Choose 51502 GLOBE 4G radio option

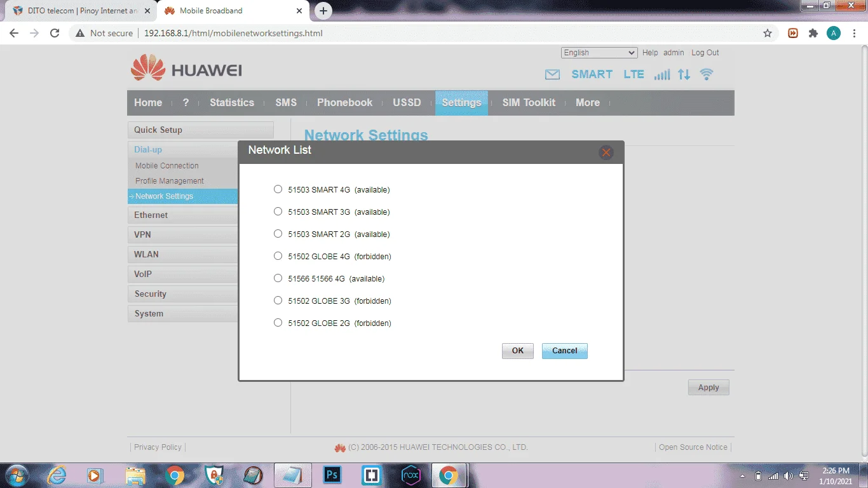point(278,256)
